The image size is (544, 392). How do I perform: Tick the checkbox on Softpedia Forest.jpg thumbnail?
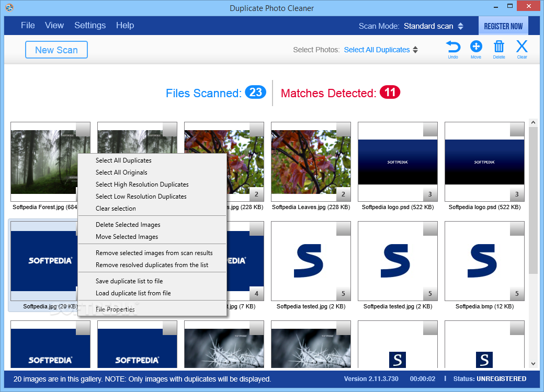[x=83, y=129]
